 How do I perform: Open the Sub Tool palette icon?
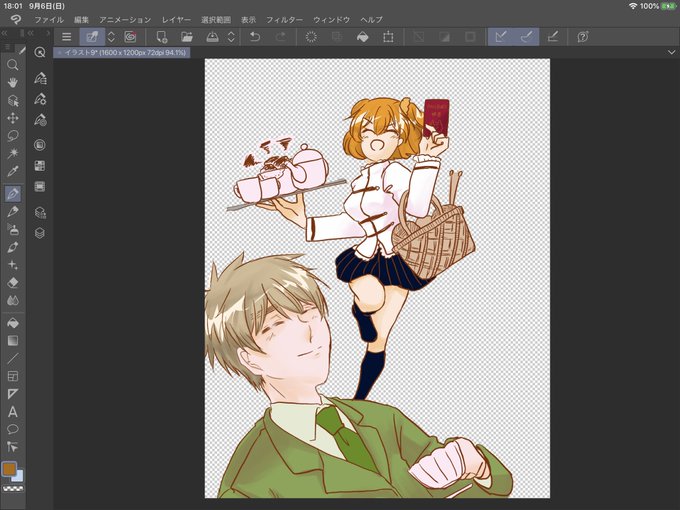(40, 78)
